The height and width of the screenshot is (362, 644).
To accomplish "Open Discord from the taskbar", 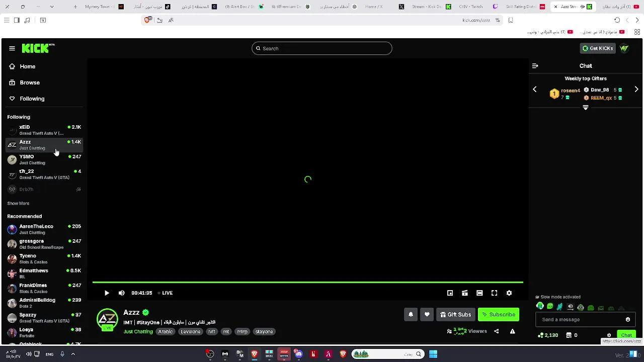I will pos(299,354).
